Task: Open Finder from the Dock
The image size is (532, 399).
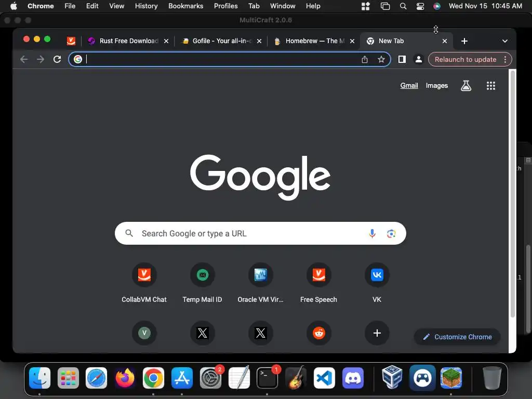Action: [39, 378]
